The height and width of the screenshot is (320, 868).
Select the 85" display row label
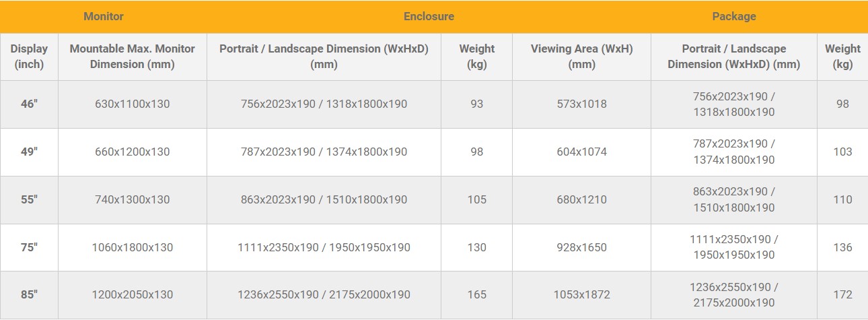(29, 295)
